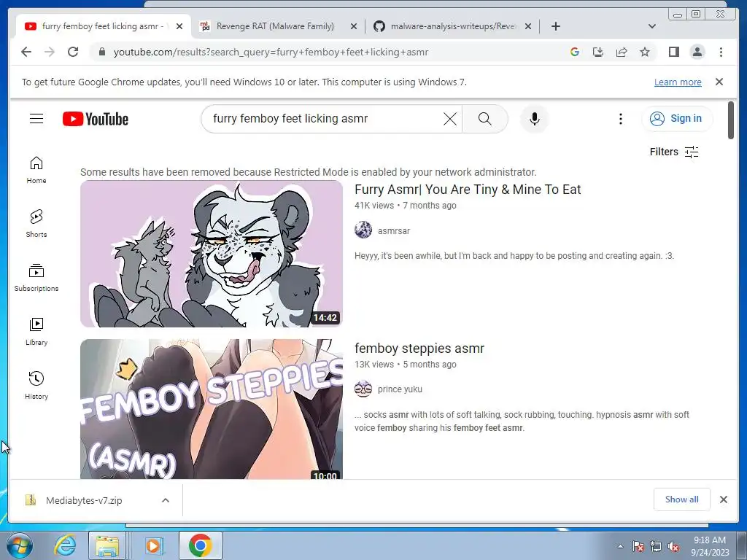
Task: Open Subscriptions in YouTube sidebar
Action: click(36, 278)
